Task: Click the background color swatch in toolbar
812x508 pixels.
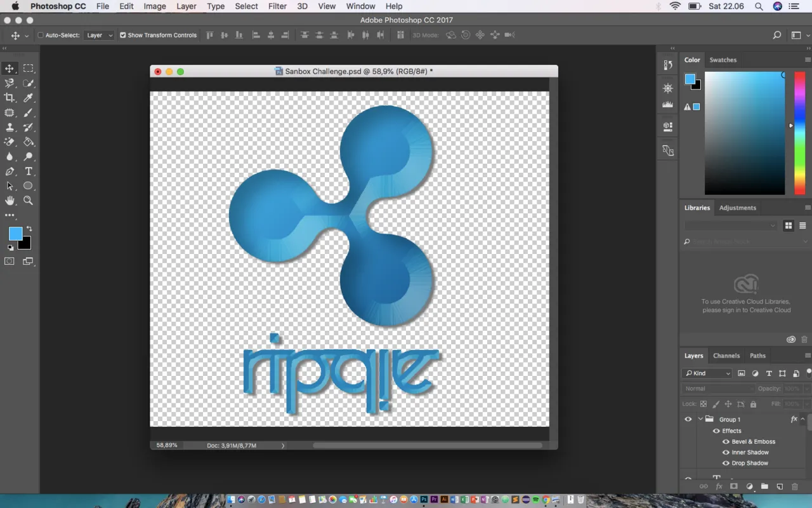Action: coord(26,244)
